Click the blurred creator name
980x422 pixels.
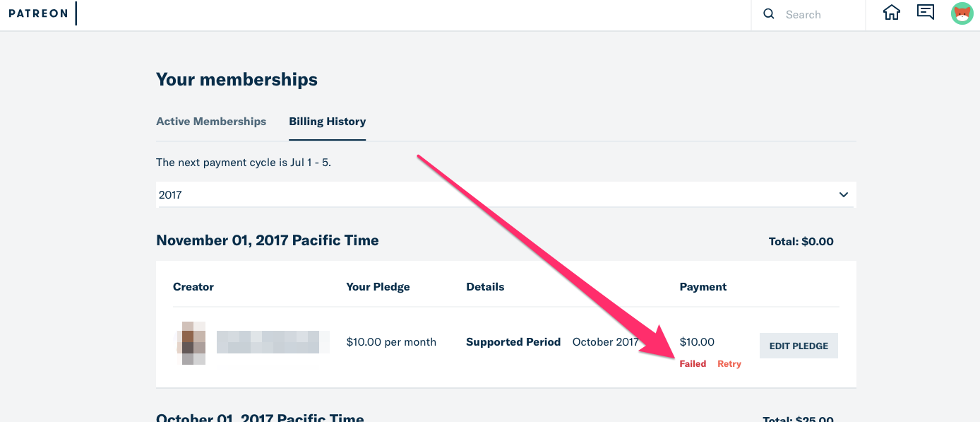273,342
